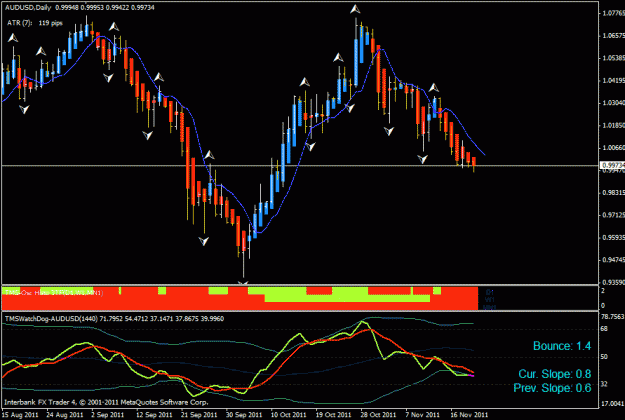This screenshot has width=625, height=420.
Task: Click the 1.00660 price axis label
Action: click(x=614, y=148)
